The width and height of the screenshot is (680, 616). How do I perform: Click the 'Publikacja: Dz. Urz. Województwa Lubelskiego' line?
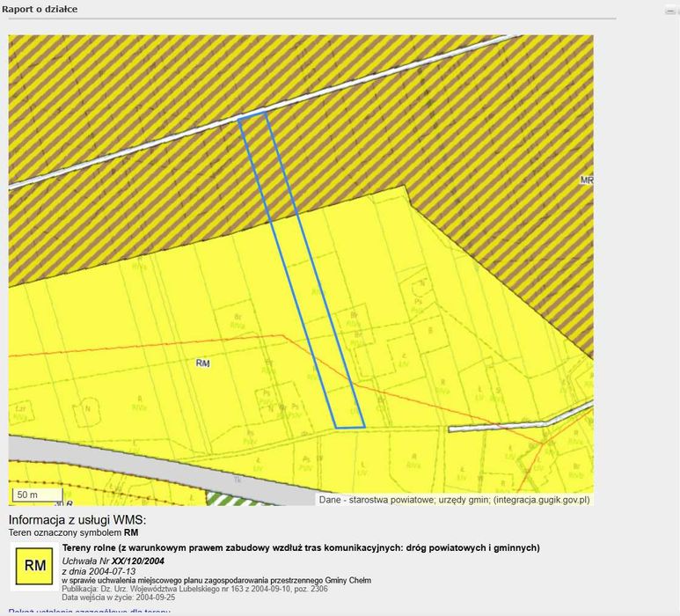coord(194,589)
